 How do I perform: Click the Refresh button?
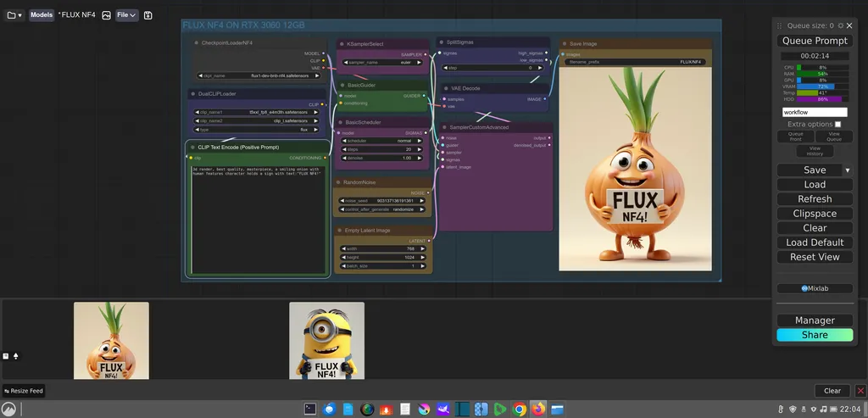815,198
